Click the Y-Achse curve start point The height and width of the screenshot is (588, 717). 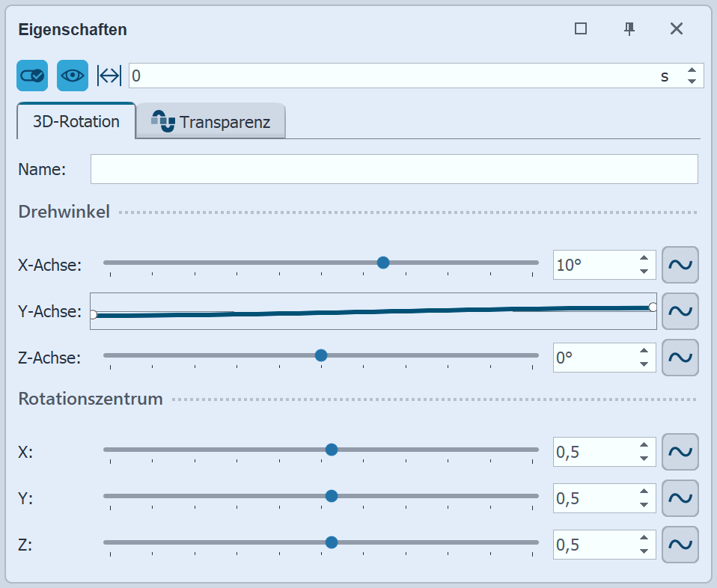coord(94,315)
